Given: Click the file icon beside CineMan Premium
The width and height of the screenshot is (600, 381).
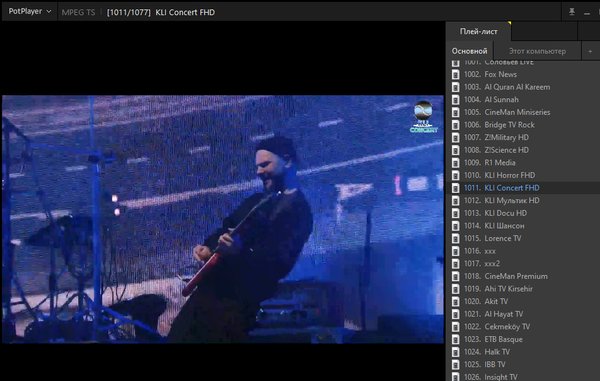Looking at the screenshot, I should [x=455, y=276].
